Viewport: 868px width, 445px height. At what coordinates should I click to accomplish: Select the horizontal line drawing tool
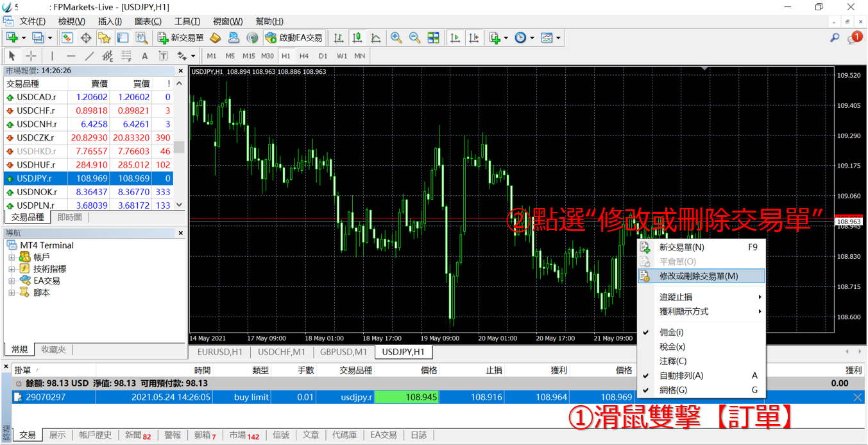71,56
